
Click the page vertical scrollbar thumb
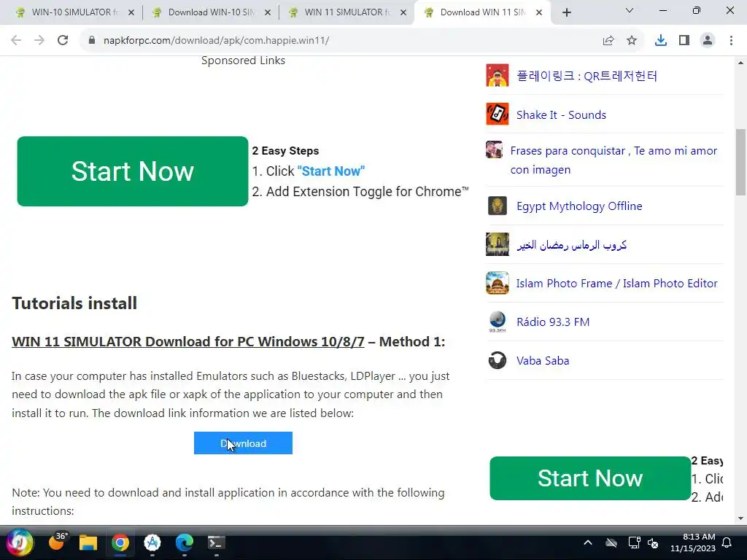[x=740, y=162]
